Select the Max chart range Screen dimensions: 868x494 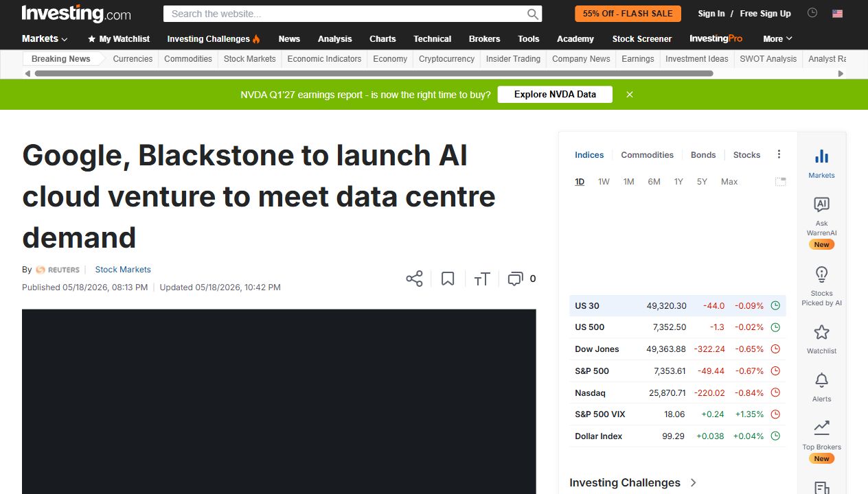pyautogui.click(x=729, y=182)
